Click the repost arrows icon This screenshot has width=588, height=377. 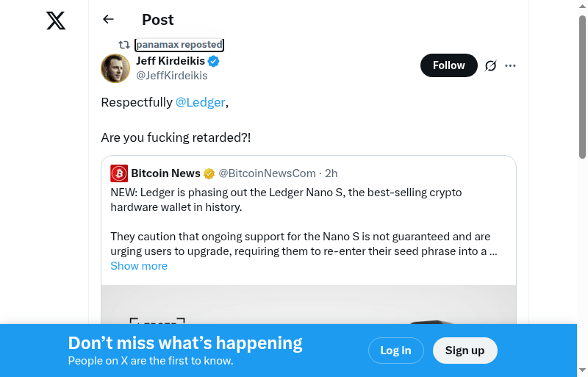[124, 45]
